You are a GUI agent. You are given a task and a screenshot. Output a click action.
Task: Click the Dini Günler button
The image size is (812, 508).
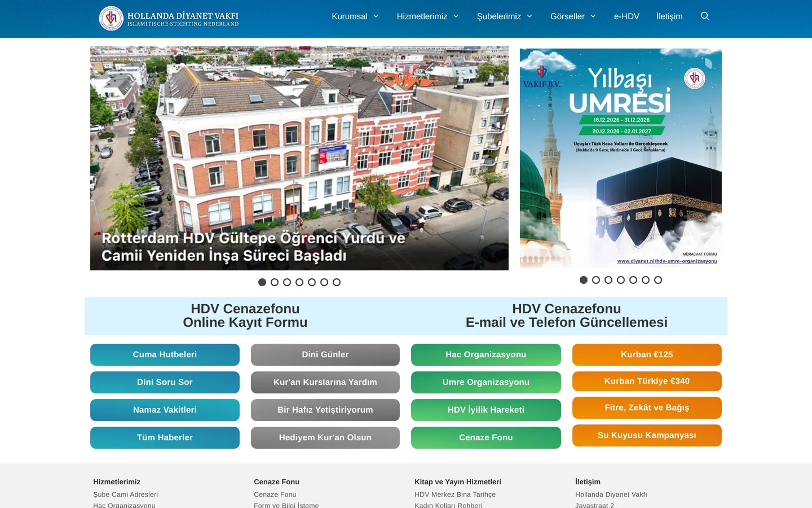[x=325, y=354]
